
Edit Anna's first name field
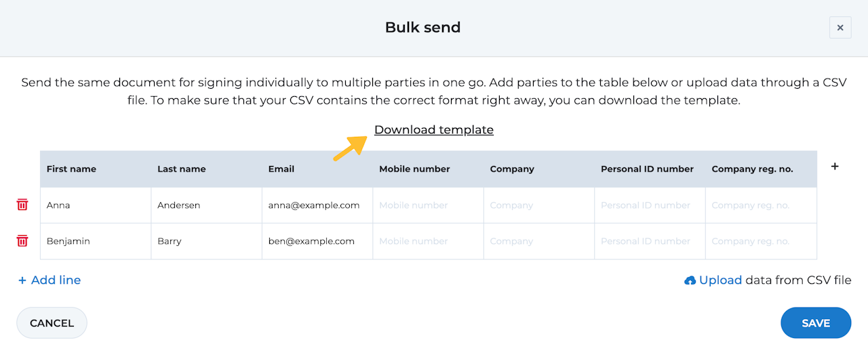pyautogui.click(x=95, y=205)
